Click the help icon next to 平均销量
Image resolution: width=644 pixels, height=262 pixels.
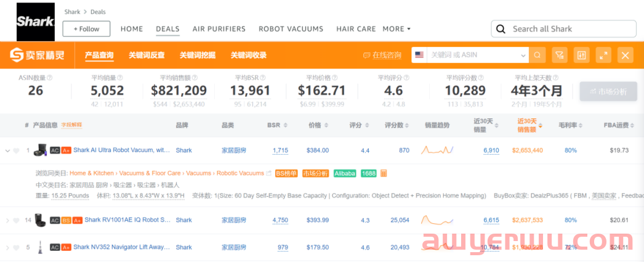[120, 77]
